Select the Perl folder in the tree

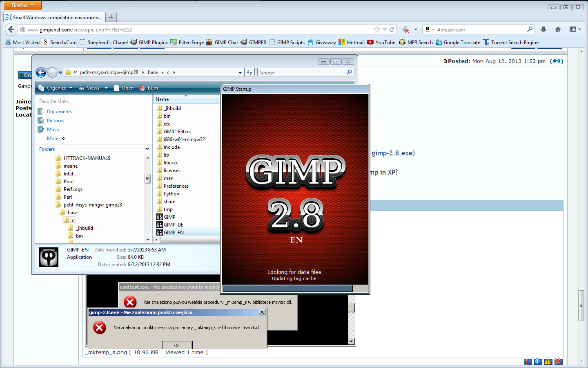(x=64, y=197)
